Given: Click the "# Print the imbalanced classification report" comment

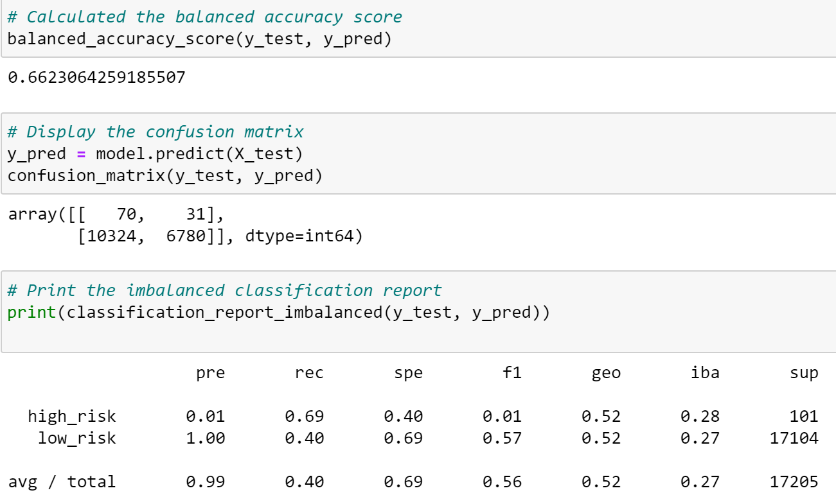Looking at the screenshot, I should (225, 291).
